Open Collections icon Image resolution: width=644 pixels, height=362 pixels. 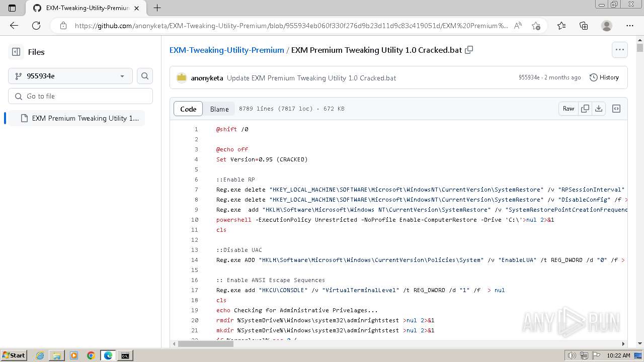[584, 26]
